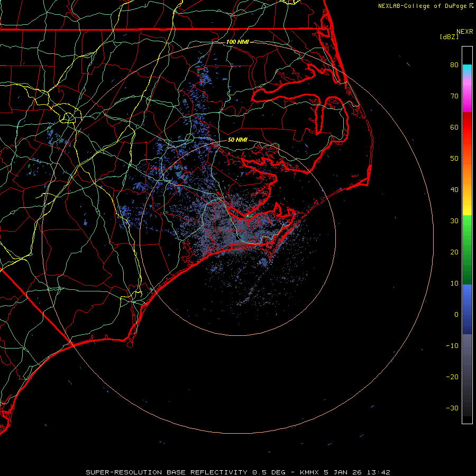
Task: Click the green segment of the color scale
Action: 467,250
